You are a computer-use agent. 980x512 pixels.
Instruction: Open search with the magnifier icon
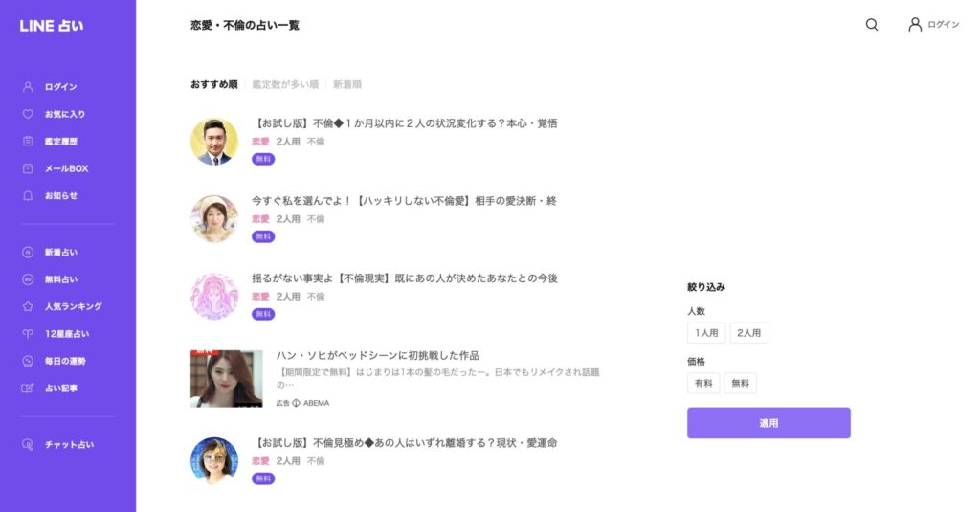click(x=871, y=24)
